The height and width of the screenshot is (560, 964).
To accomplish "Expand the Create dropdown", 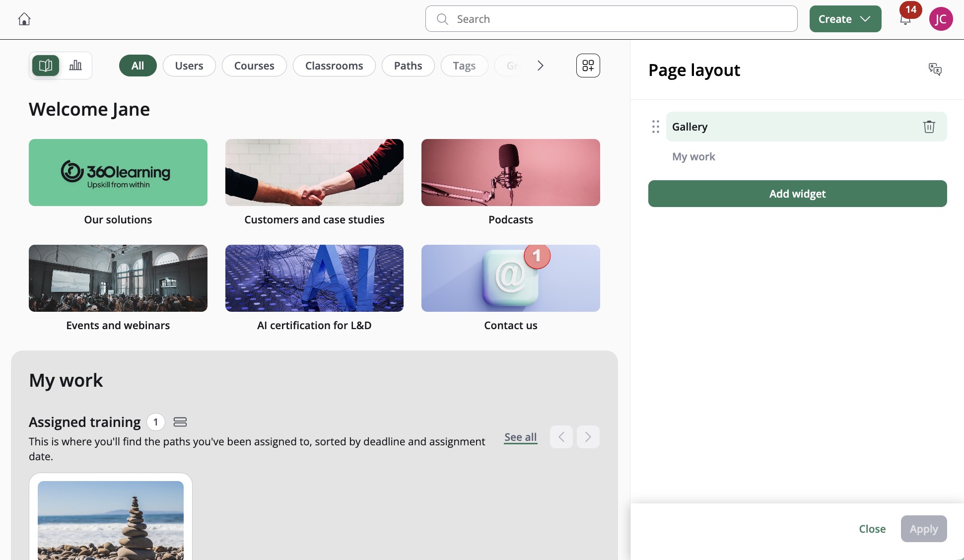I will pyautogui.click(x=845, y=19).
